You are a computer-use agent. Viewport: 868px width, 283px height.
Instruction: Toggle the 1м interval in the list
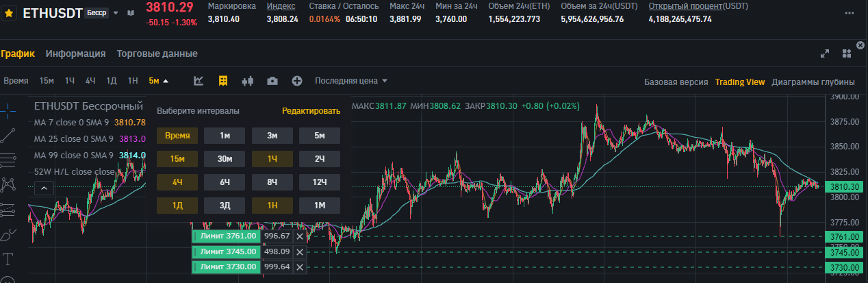(225, 136)
